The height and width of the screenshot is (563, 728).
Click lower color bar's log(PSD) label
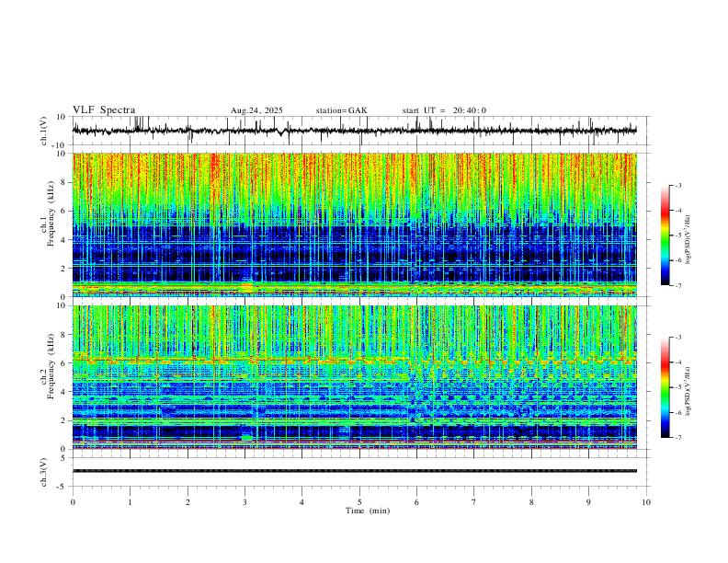tap(688, 391)
